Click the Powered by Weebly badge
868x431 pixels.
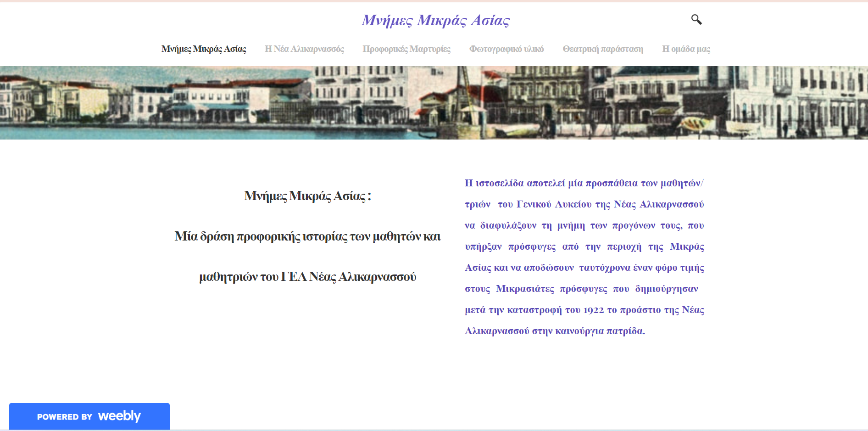point(89,416)
